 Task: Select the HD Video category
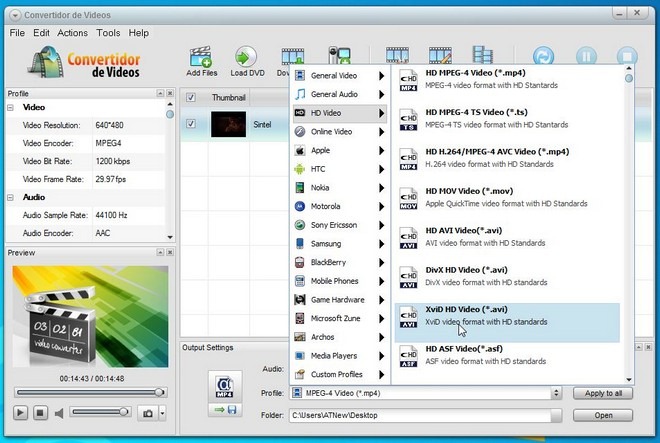tap(339, 113)
